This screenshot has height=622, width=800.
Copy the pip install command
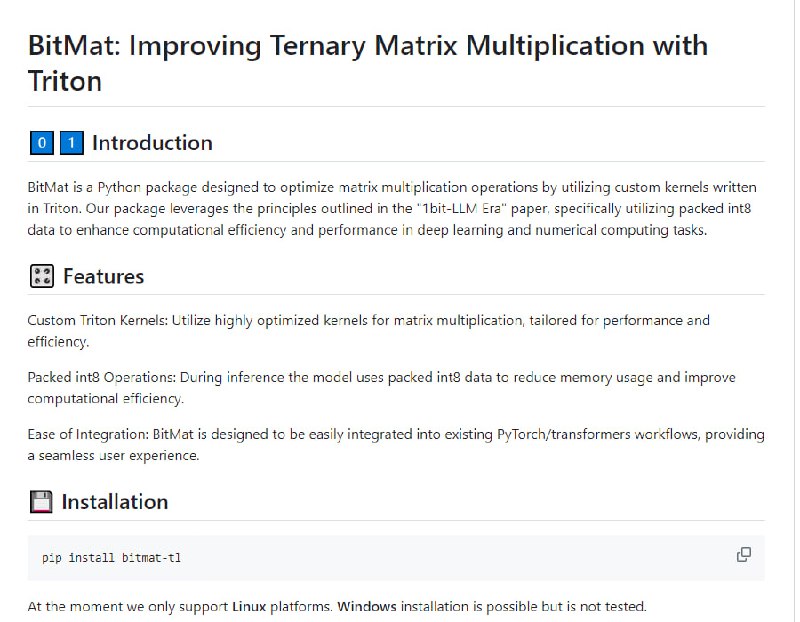point(743,555)
